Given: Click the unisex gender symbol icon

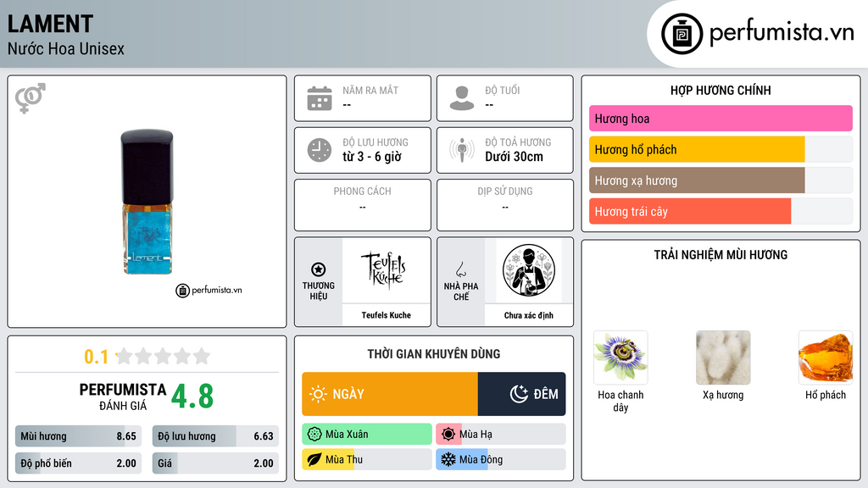Looking at the screenshot, I should click(x=31, y=98).
